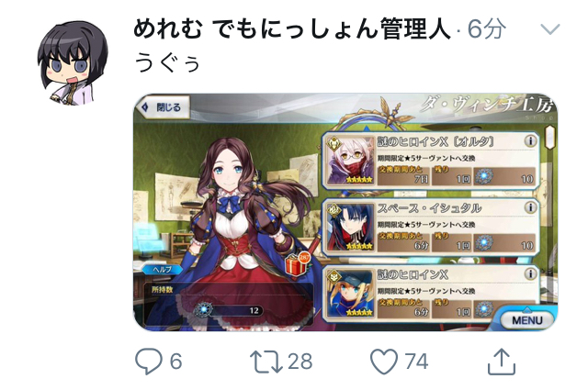Open the profile avatar of めれむ
Image resolution: width=588 pixels, height=390 pixels.
tap(73, 62)
